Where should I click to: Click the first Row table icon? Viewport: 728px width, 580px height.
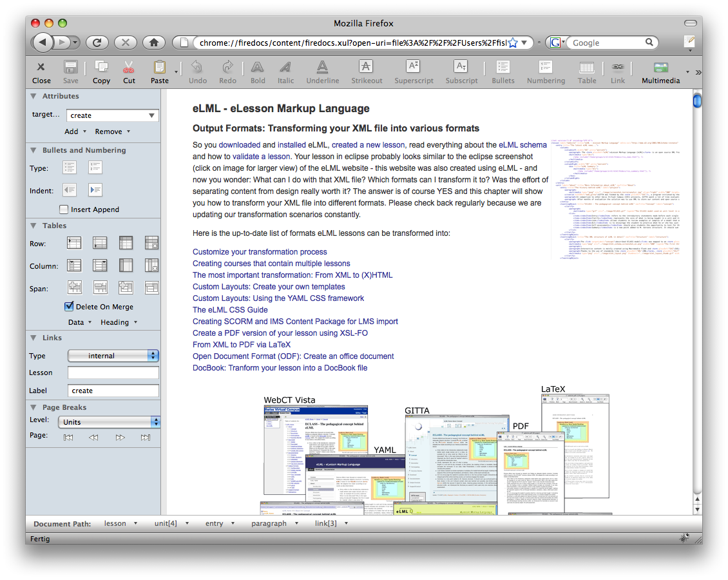[74, 243]
